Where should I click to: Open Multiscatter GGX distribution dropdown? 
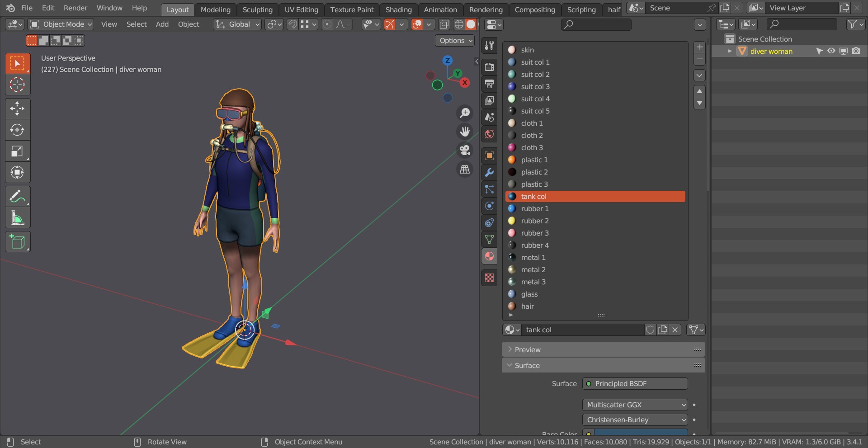click(635, 405)
